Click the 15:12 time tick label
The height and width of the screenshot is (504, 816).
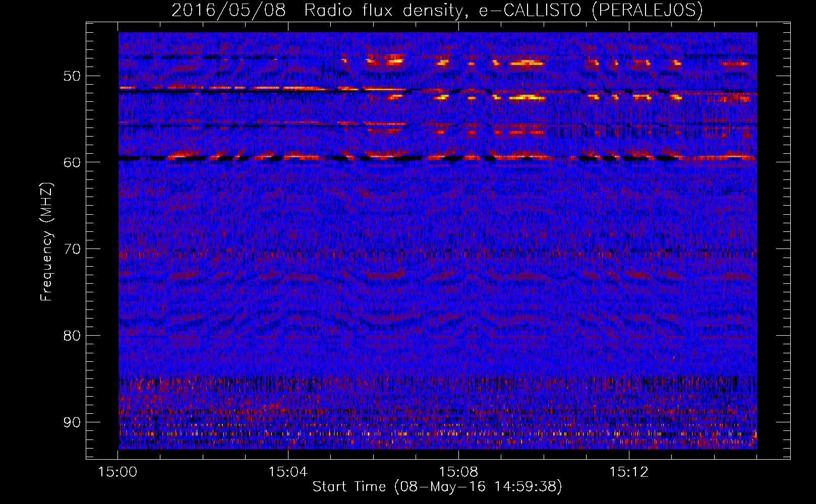pos(629,472)
